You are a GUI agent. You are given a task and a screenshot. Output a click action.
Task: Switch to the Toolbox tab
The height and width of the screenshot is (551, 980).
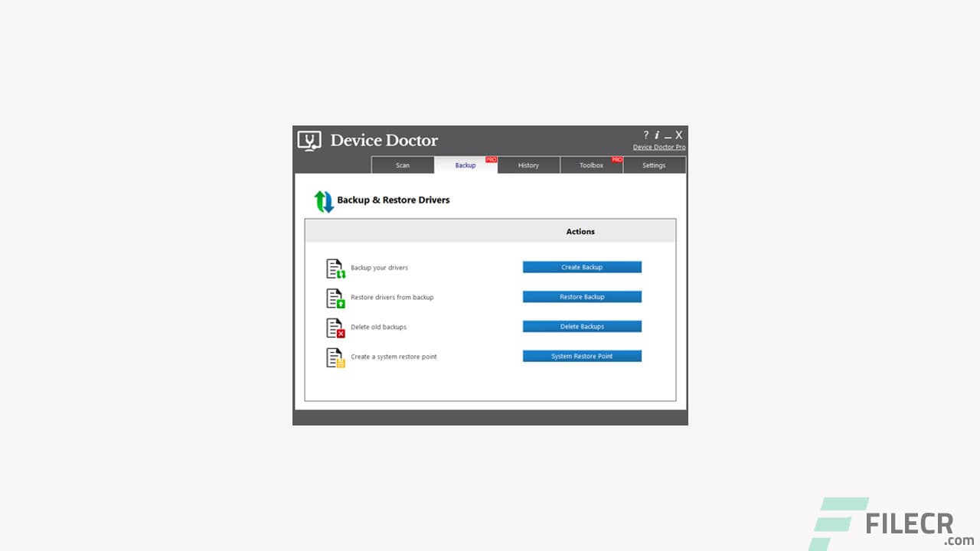(x=591, y=165)
